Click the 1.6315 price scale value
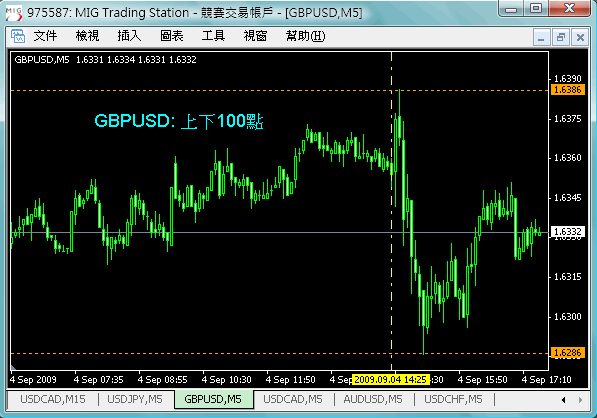This screenshot has height=418, width=597. click(568, 277)
